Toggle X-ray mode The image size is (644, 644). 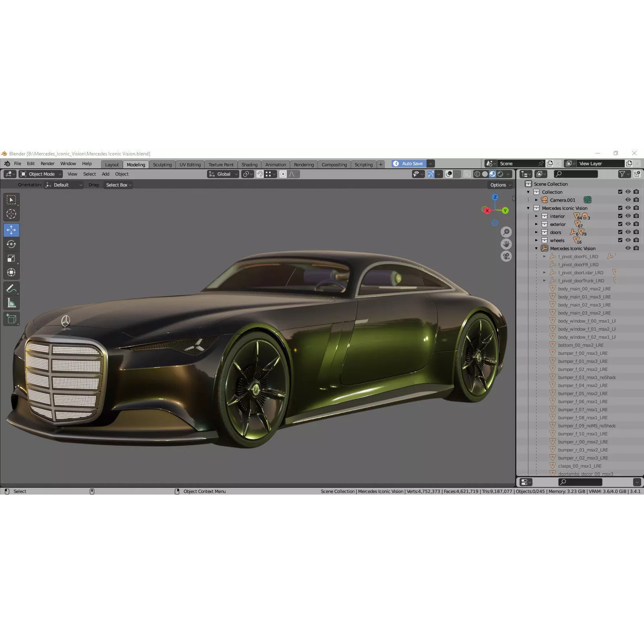click(467, 174)
